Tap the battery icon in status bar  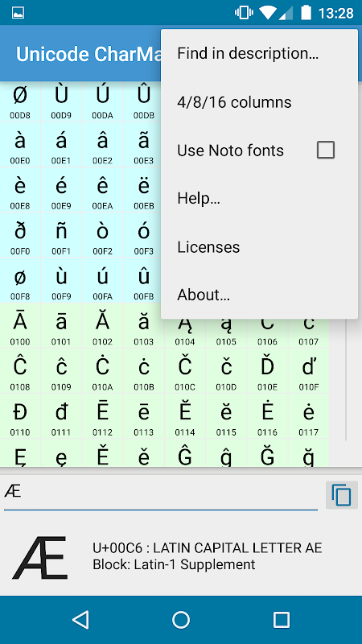306,13
